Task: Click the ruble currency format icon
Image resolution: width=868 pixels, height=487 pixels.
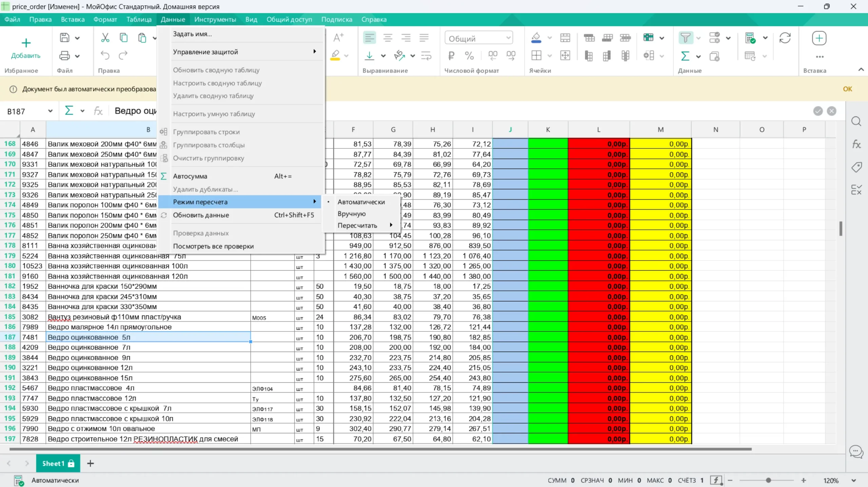Action: coord(451,56)
